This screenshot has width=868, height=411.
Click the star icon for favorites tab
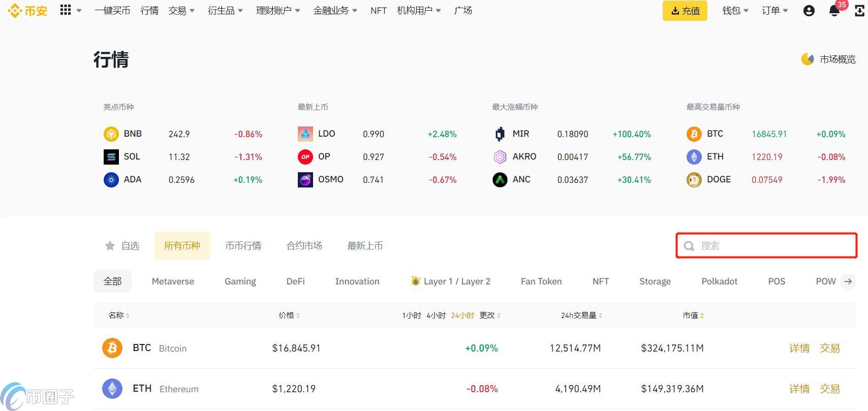pos(110,246)
